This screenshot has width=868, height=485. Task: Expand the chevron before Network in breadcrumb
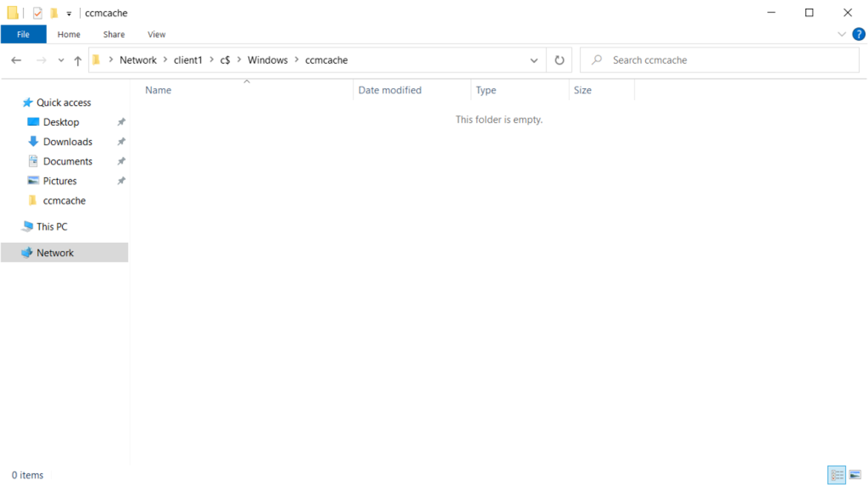pos(111,60)
